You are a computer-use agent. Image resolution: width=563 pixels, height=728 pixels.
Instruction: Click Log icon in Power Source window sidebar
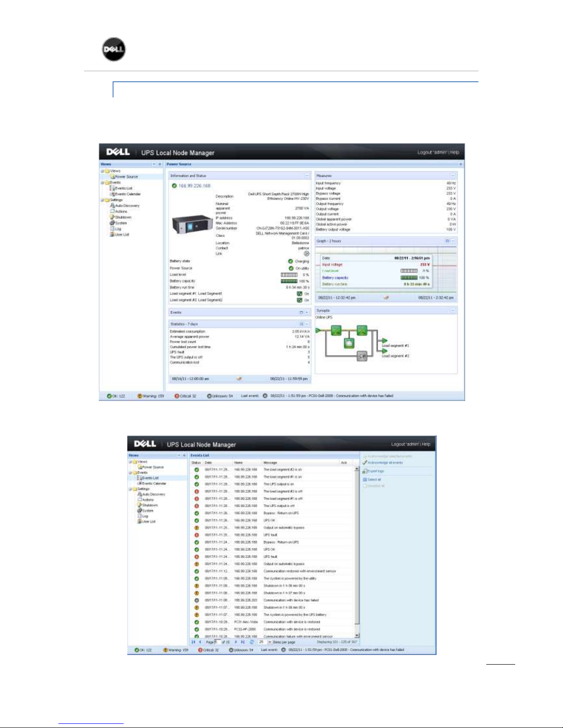[112, 228]
